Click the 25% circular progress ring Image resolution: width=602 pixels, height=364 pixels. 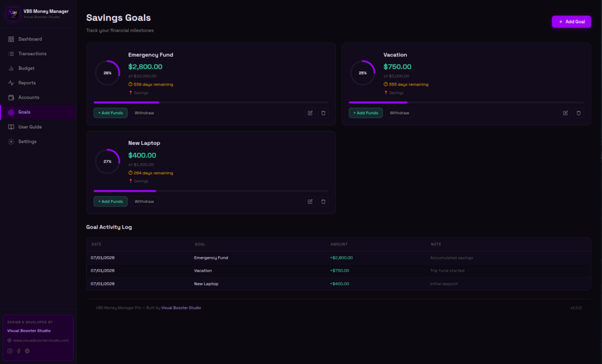(362, 73)
